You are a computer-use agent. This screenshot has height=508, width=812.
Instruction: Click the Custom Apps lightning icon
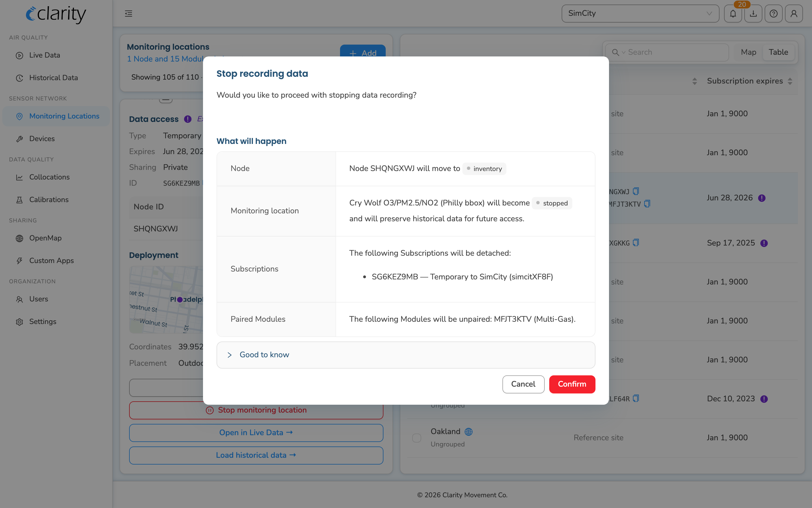[x=19, y=261]
